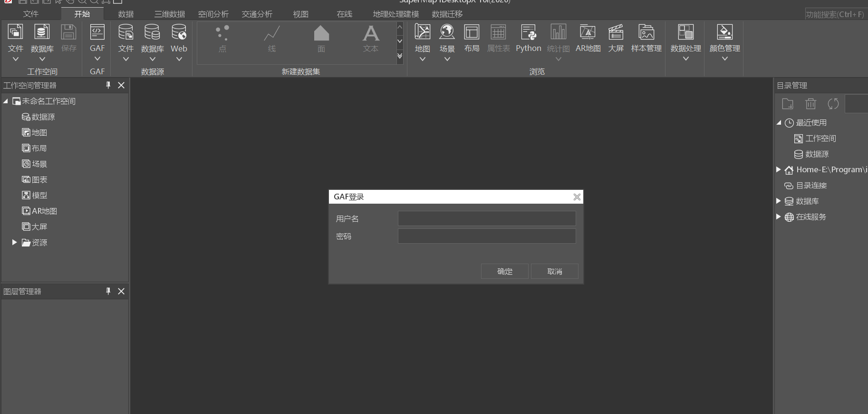Open the Web datasource icon
The height and width of the screenshot is (414, 868).
[x=179, y=32]
